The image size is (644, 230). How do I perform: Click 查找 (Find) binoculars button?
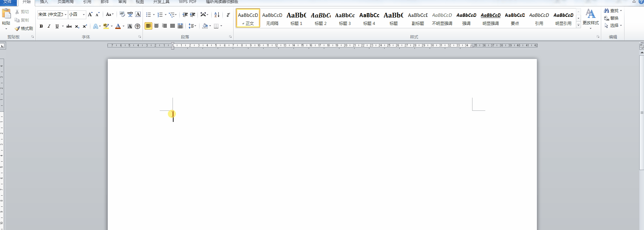pos(611,11)
